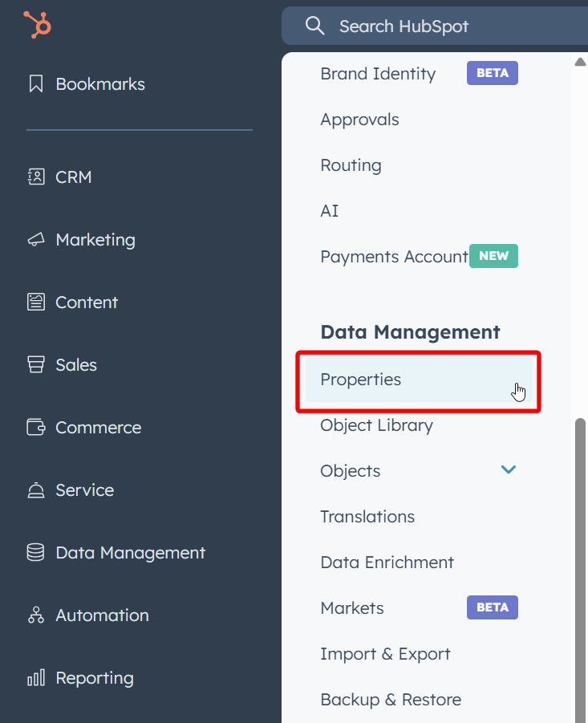Open the CRM navigation menu
Screen dimensions: 588x723
[x=74, y=177]
